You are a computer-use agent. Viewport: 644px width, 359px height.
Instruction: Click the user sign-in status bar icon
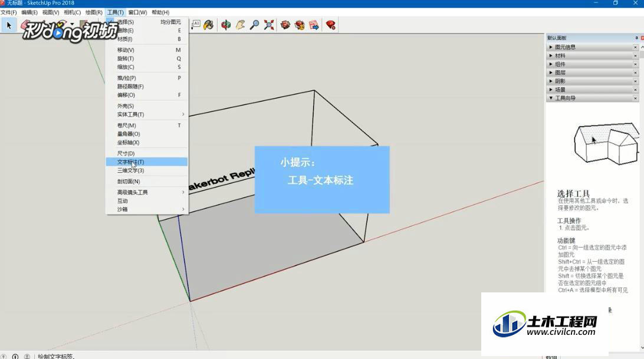(x=27, y=357)
